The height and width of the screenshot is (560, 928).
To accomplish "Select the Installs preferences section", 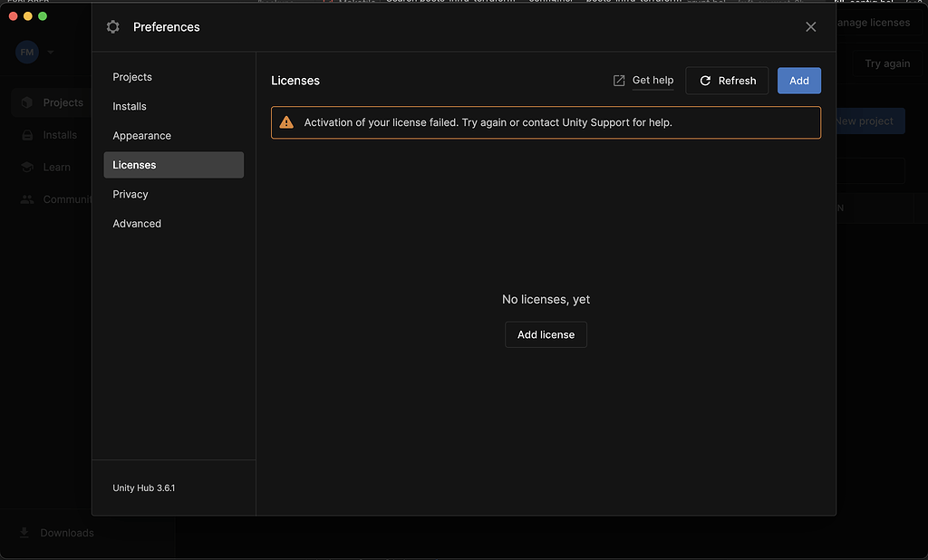I will (130, 106).
